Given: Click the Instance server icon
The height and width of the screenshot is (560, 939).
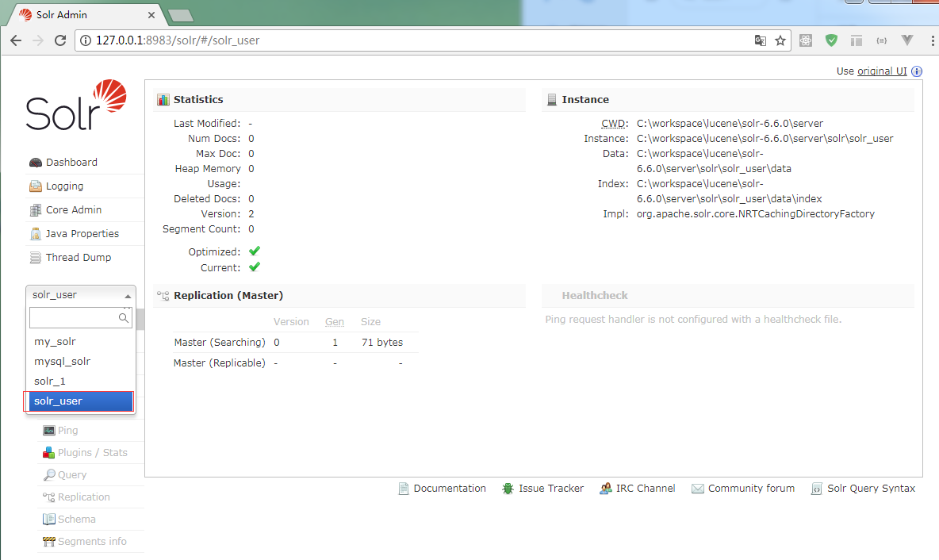Looking at the screenshot, I should (x=551, y=100).
